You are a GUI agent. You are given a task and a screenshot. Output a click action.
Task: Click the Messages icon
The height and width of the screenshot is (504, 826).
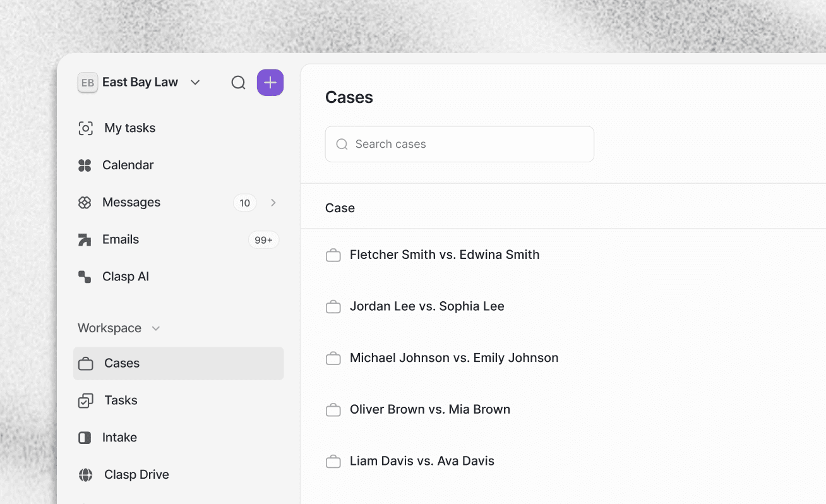(85, 203)
